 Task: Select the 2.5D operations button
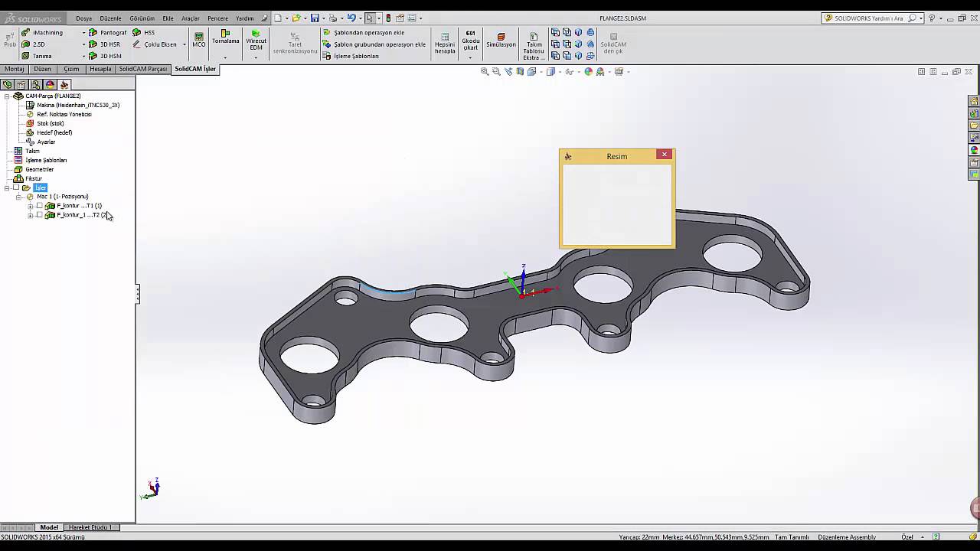33,44
